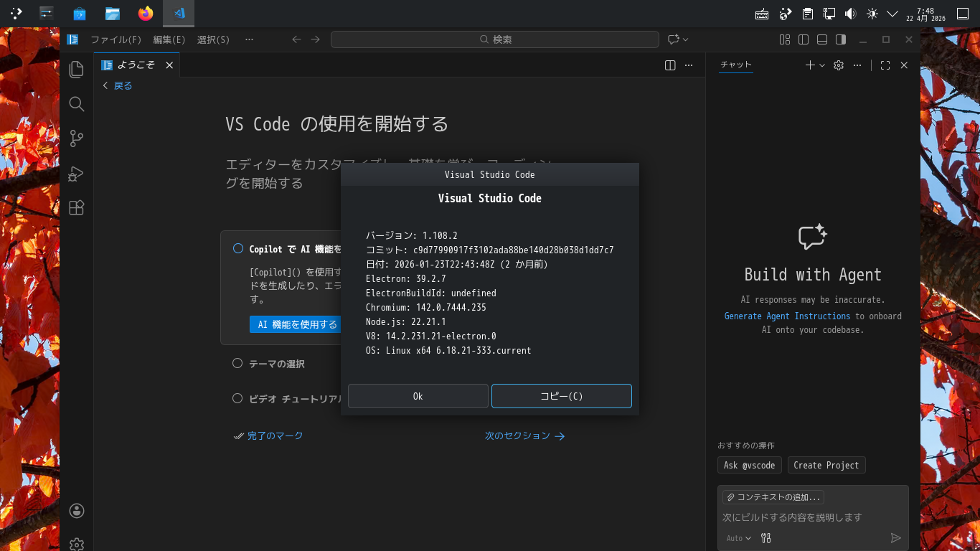Split the editor to the right
This screenshot has width=980, height=551.
[x=670, y=65]
